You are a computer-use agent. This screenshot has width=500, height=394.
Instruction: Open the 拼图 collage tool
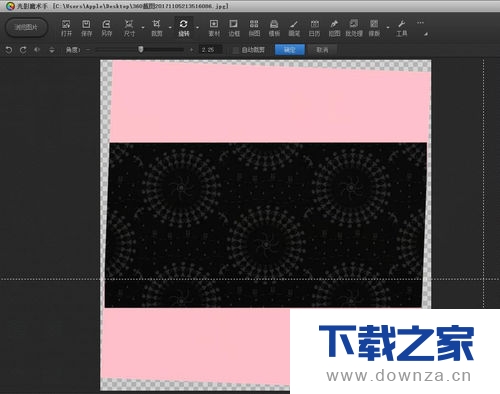(254, 28)
